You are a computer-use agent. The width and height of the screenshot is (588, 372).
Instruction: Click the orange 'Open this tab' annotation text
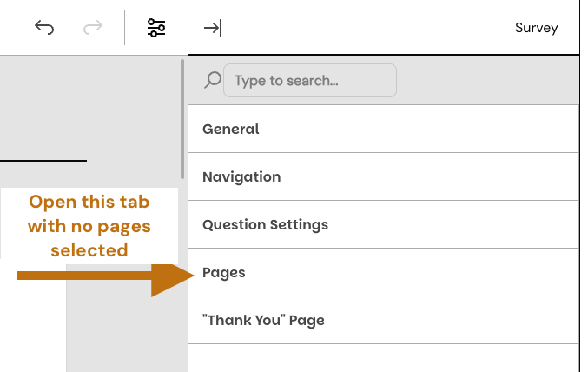click(89, 226)
